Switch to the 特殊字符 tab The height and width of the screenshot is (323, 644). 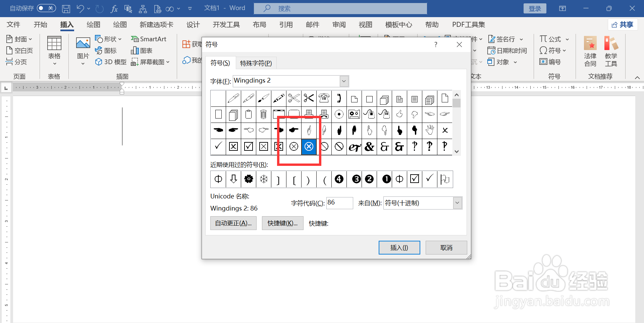click(x=256, y=63)
